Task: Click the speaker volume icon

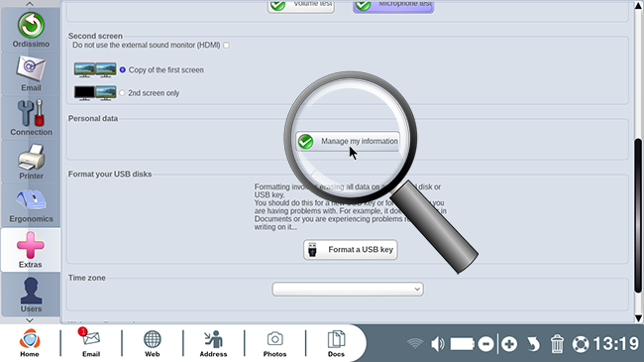Action: [x=437, y=343]
